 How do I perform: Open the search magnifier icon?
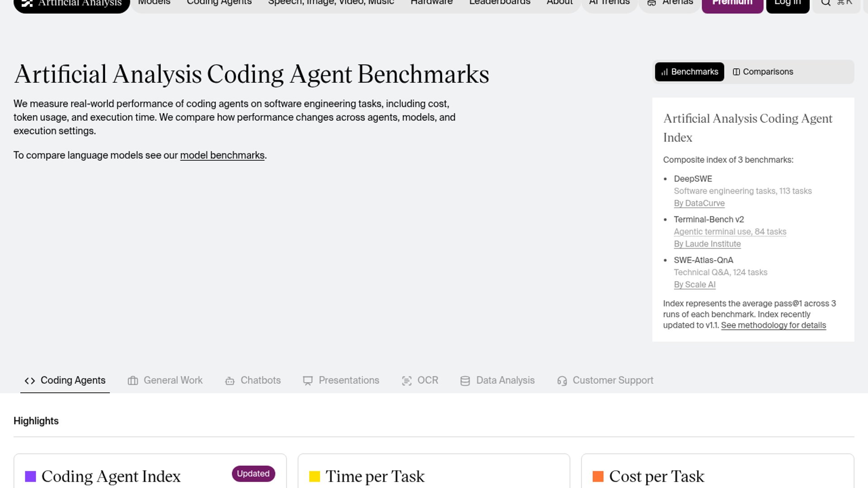(826, 3)
